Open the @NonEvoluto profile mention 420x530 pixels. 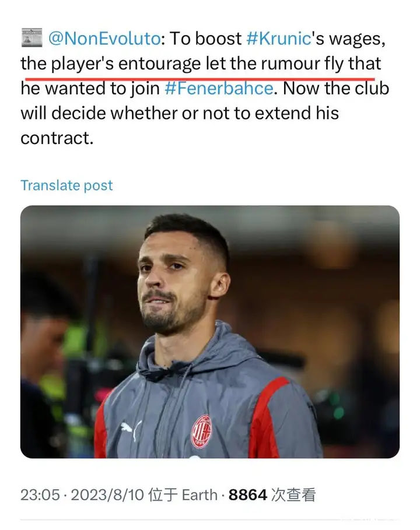pyautogui.click(x=103, y=38)
